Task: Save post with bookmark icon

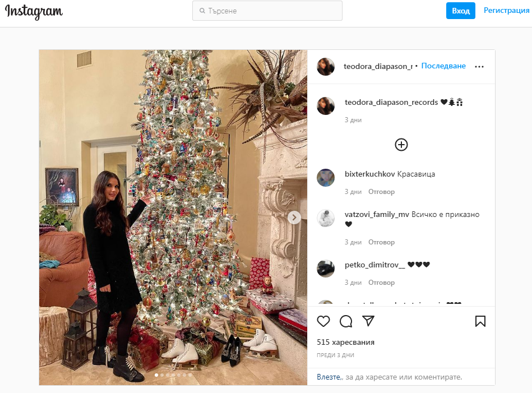Action: coord(480,321)
